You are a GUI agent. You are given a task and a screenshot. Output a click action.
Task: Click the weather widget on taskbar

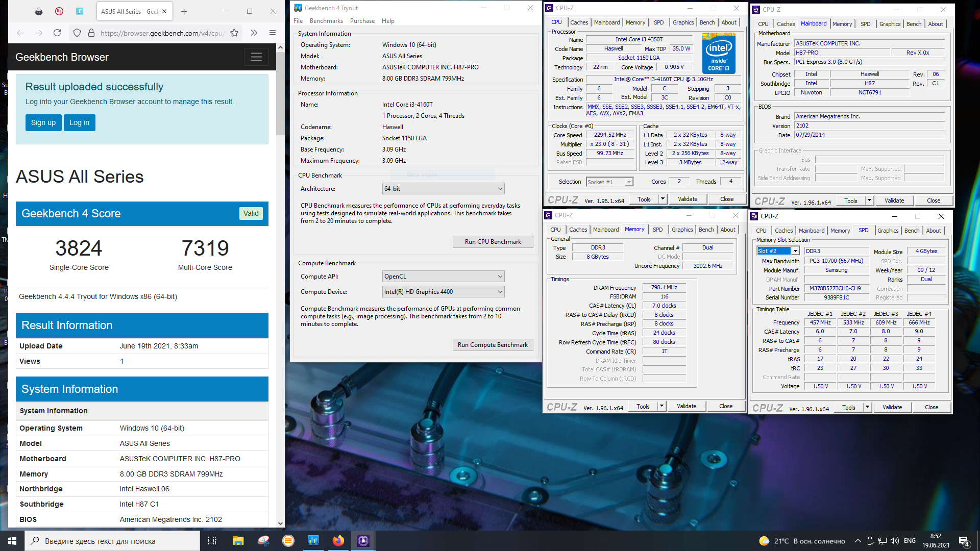pyautogui.click(x=802, y=541)
